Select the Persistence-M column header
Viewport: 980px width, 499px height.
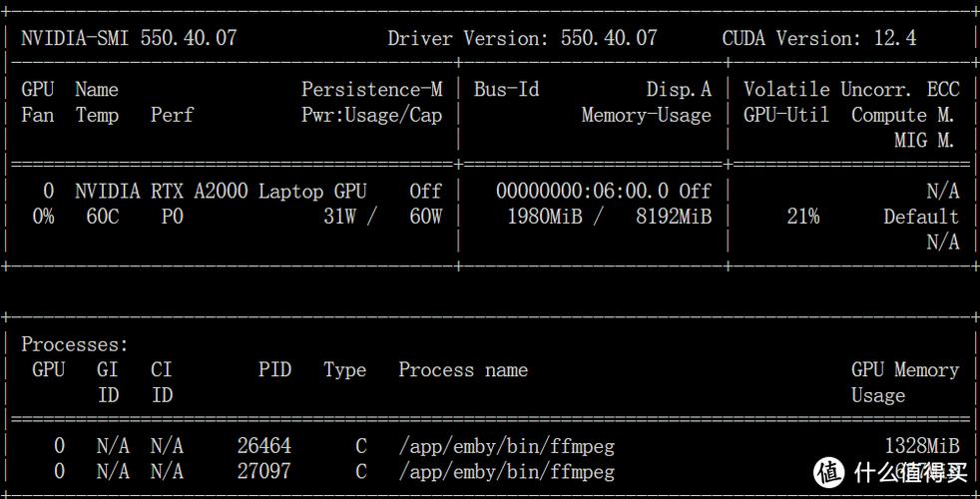coord(371,89)
